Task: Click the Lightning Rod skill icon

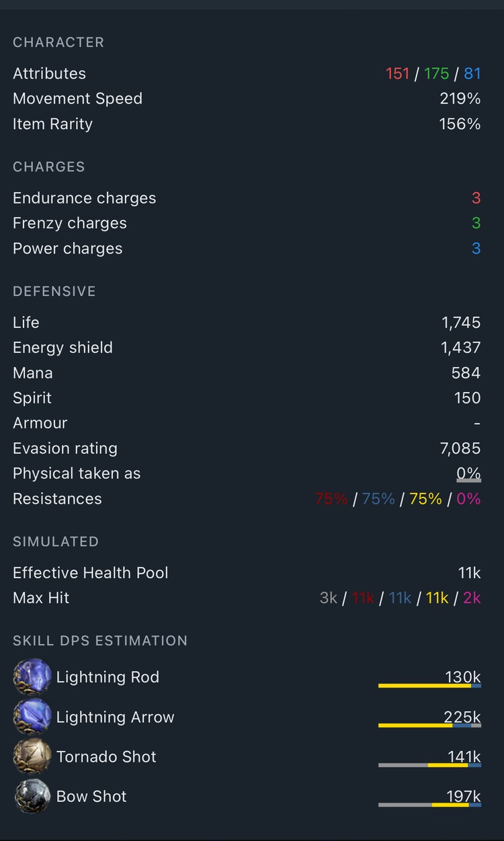Action: [32, 677]
